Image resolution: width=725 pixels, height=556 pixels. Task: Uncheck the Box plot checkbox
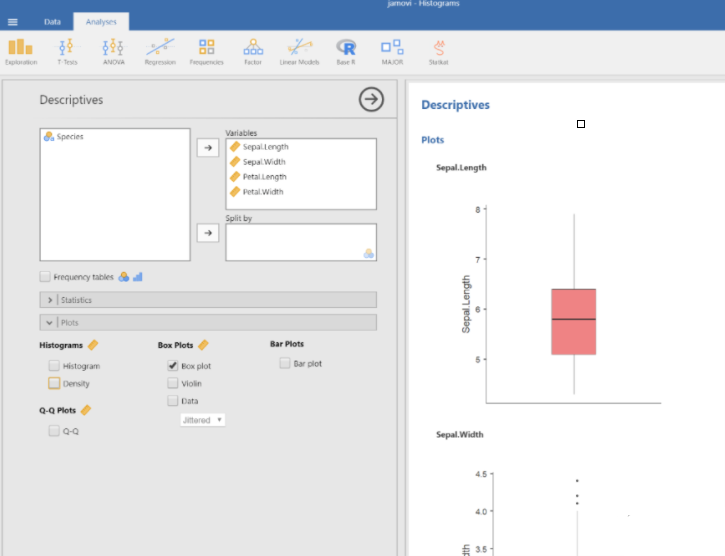(x=173, y=366)
